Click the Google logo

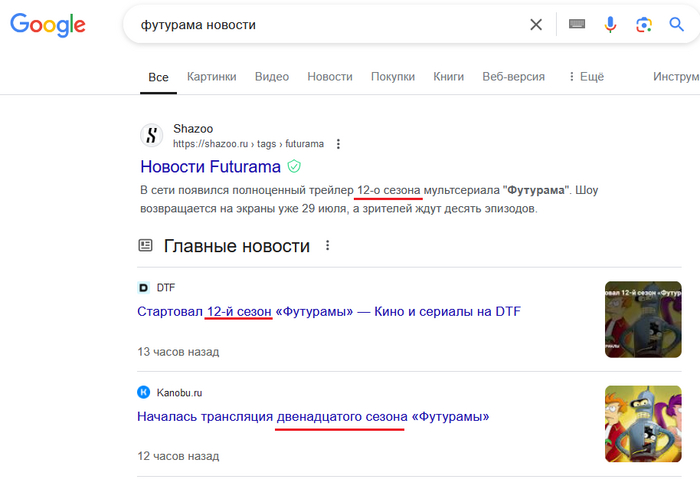point(47,25)
